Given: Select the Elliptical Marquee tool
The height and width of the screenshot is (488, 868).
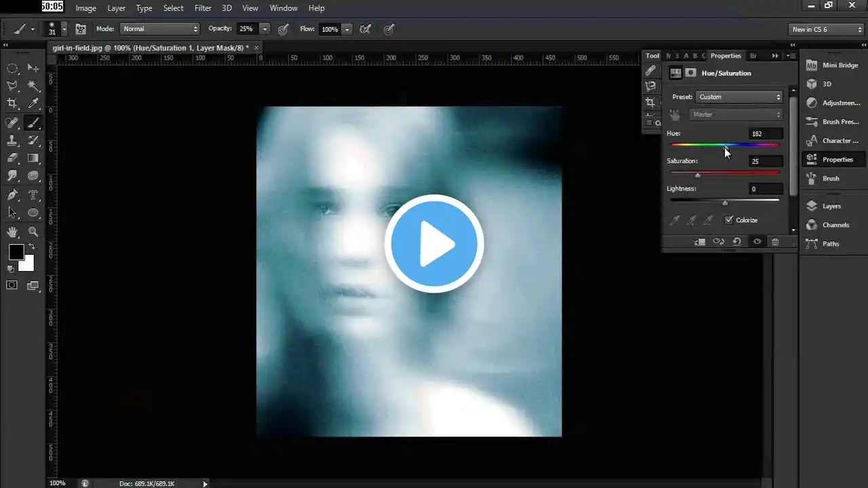Looking at the screenshot, I should (x=12, y=68).
